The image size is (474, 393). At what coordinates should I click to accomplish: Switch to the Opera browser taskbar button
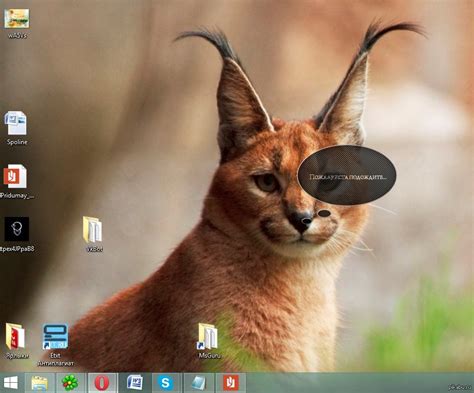coord(102,382)
